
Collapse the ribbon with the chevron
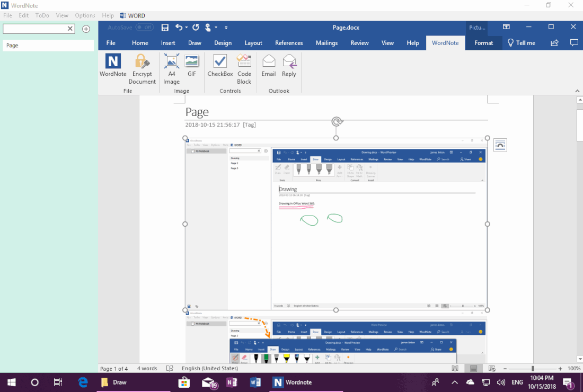[x=577, y=91]
